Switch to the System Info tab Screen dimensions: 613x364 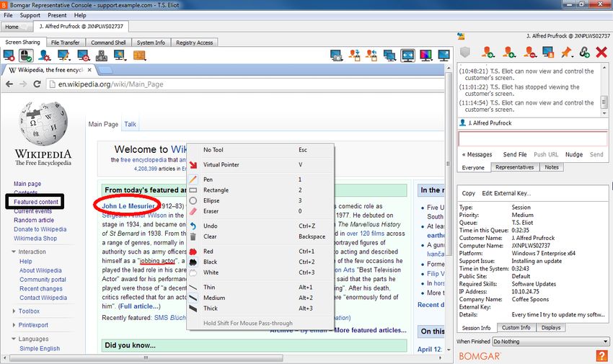click(151, 43)
